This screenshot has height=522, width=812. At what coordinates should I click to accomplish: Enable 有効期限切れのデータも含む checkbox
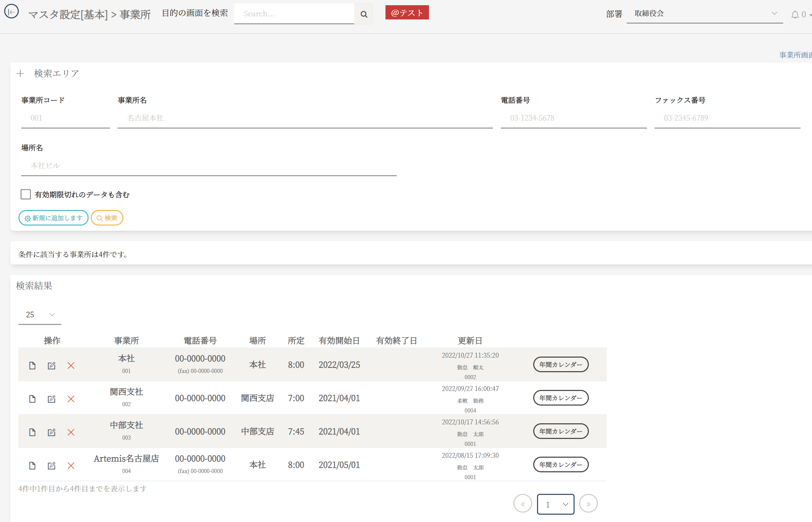(x=26, y=194)
